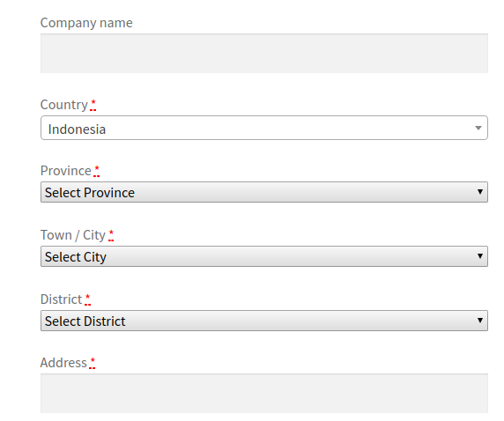Focus the Address text field
The height and width of the screenshot is (421, 504).
click(263, 394)
